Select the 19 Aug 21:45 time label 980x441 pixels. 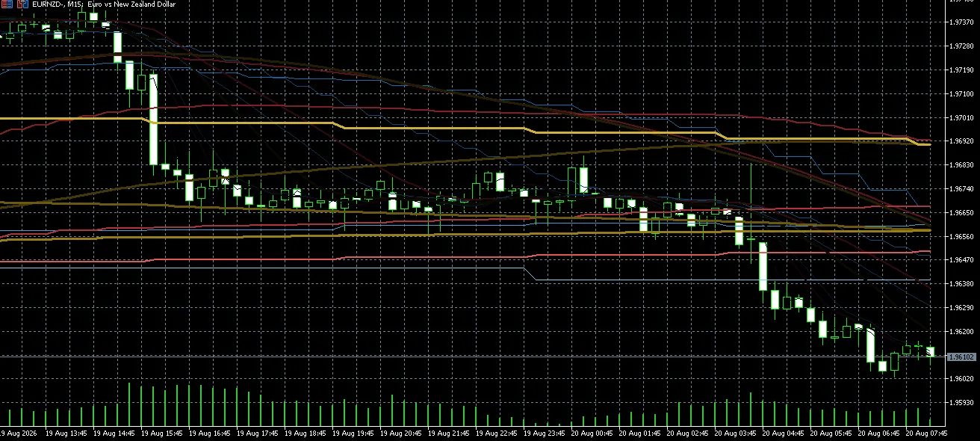[449, 433]
